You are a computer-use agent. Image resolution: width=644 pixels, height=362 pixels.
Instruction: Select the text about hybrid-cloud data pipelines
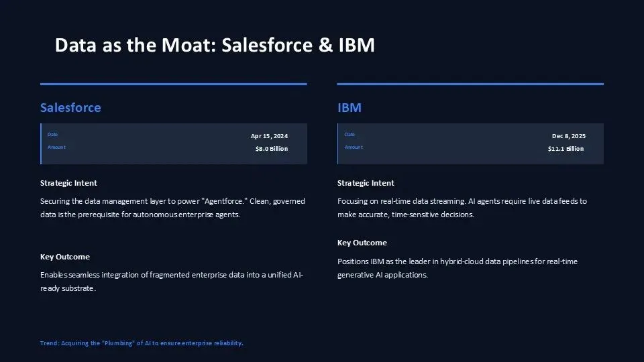(458, 268)
